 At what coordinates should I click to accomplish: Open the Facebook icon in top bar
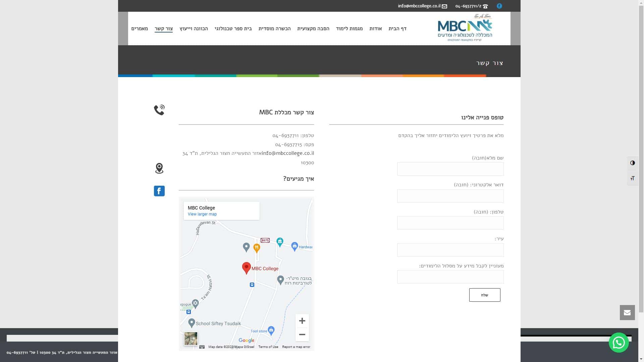coord(499,6)
